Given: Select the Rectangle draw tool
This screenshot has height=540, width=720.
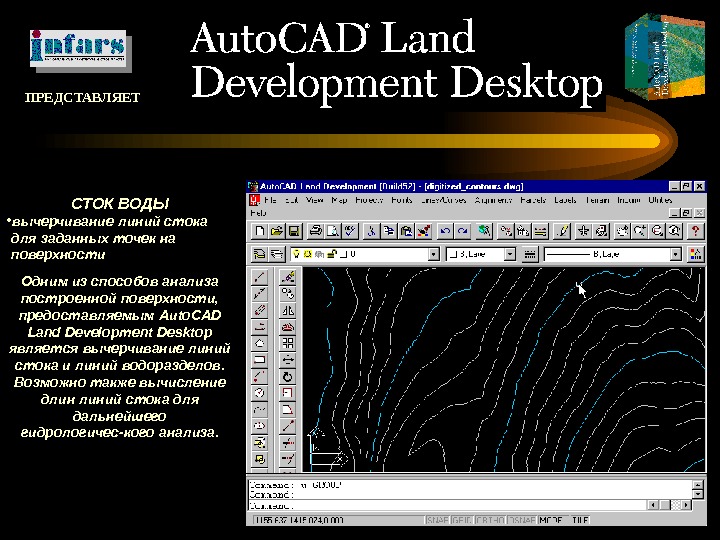Looking at the screenshot, I should coord(260,360).
